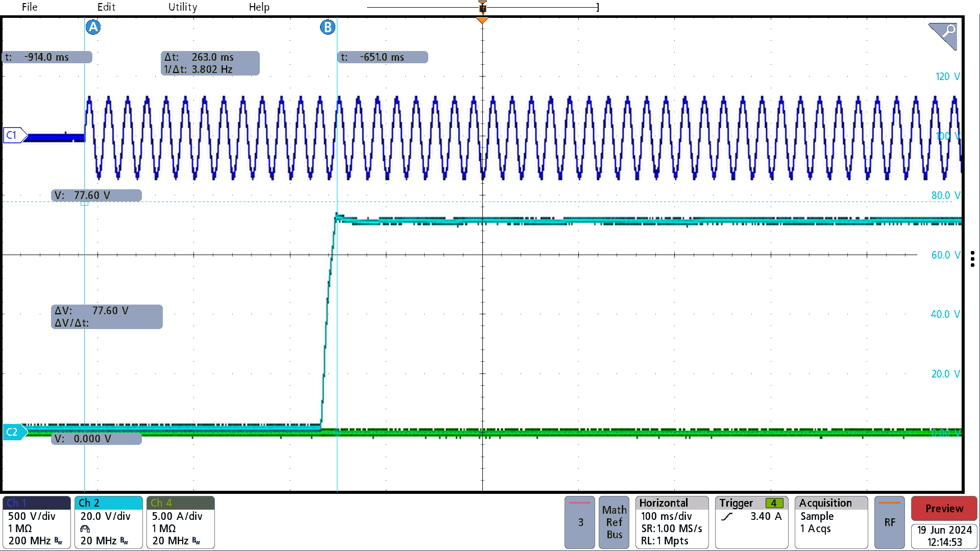The width and height of the screenshot is (980, 551).
Task: Open the Ch 4 settings badge
Action: click(181, 522)
